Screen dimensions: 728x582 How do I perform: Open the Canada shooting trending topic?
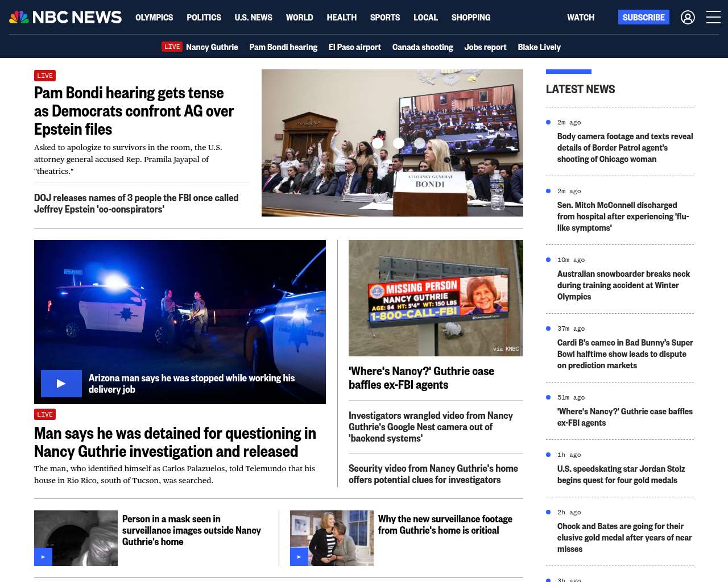(x=423, y=47)
